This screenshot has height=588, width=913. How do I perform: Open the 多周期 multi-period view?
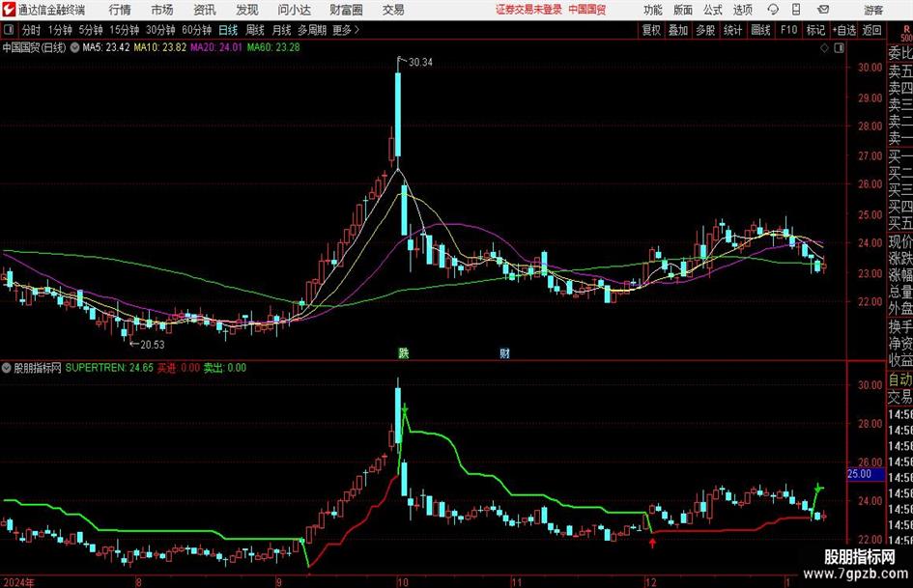coord(312,30)
